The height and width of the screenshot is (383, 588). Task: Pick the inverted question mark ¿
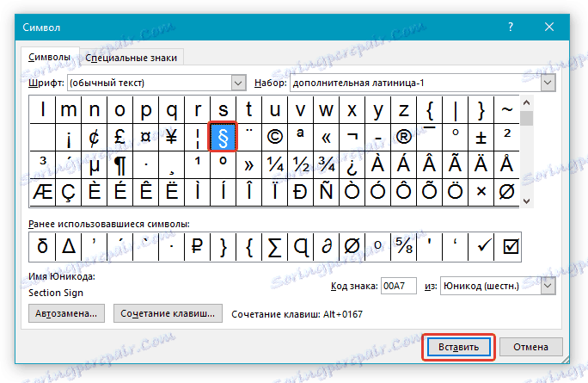[352, 165]
